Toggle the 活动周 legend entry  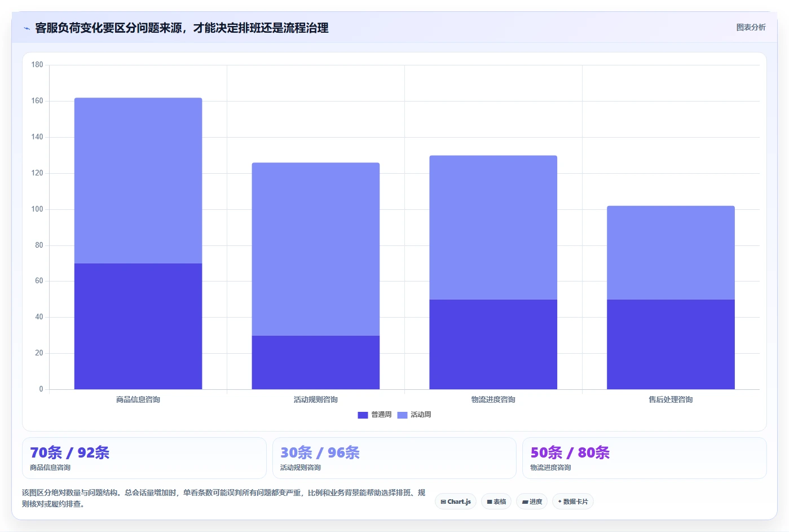pyautogui.click(x=414, y=415)
